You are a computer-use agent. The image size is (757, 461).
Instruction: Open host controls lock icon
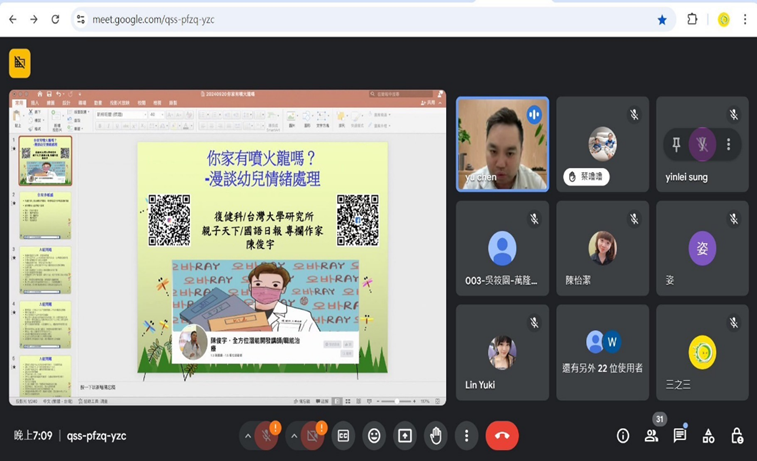pos(737,436)
